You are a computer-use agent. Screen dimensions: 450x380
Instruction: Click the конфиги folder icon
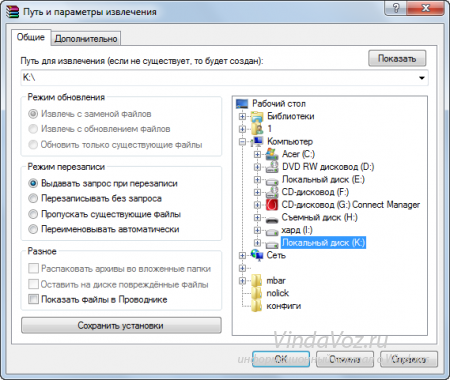[x=256, y=306]
